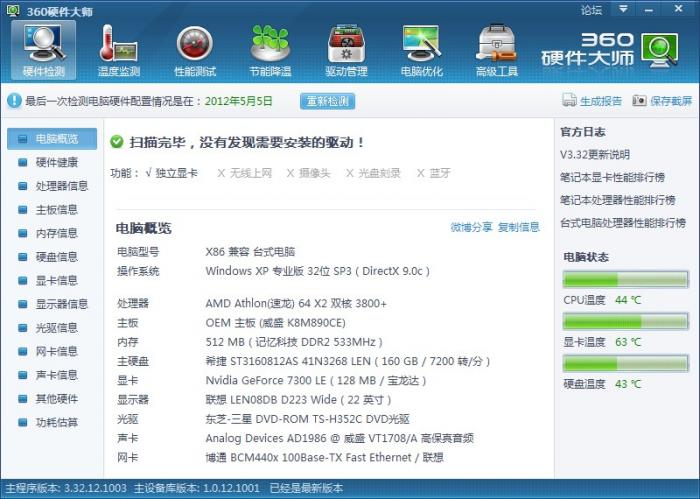
Task: Click the CPU温度 temperature bar
Action: 625,280
